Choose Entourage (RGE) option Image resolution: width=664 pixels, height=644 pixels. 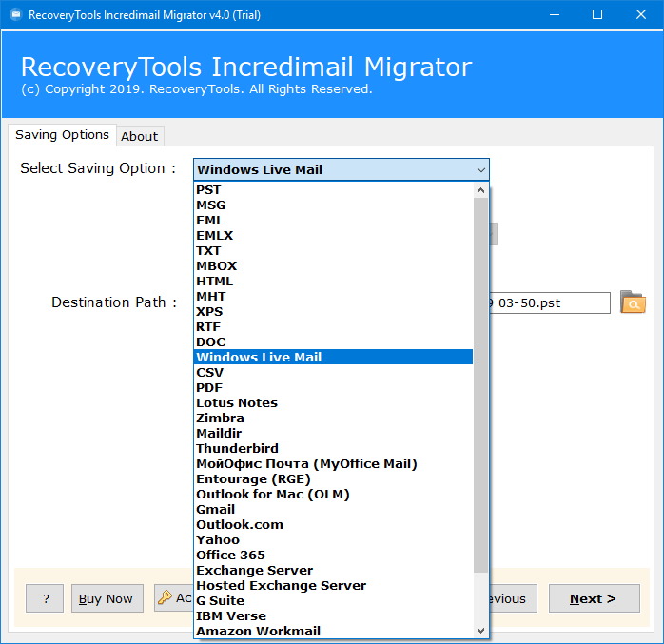333,478
